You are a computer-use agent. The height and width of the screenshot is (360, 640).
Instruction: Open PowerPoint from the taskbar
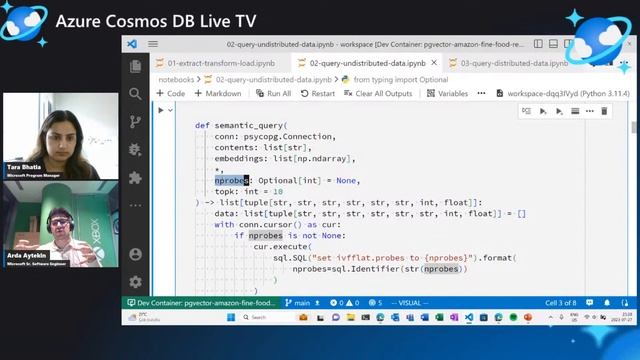coord(528,317)
